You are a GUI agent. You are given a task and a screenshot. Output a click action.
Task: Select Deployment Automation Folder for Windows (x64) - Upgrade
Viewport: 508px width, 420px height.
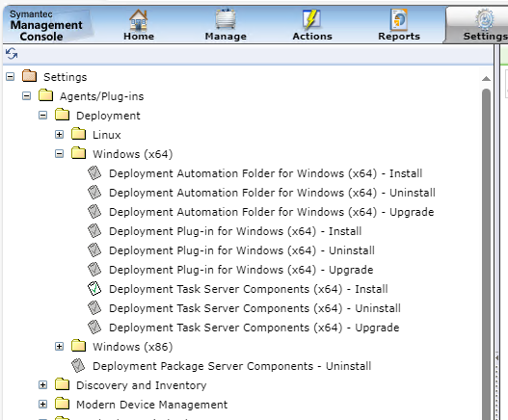click(271, 212)
